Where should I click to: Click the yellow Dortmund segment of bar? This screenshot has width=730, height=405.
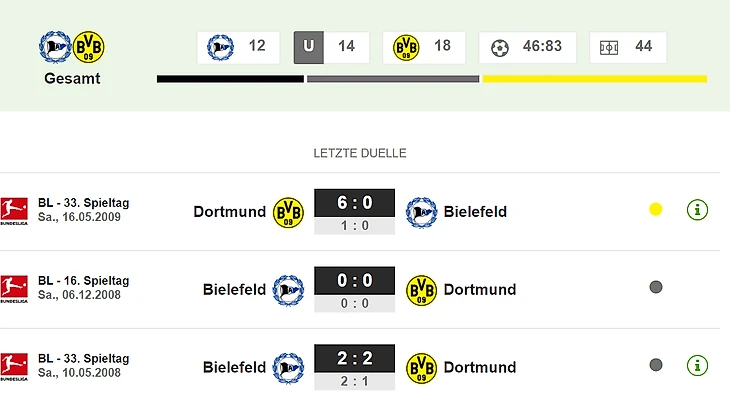[595, 79]
